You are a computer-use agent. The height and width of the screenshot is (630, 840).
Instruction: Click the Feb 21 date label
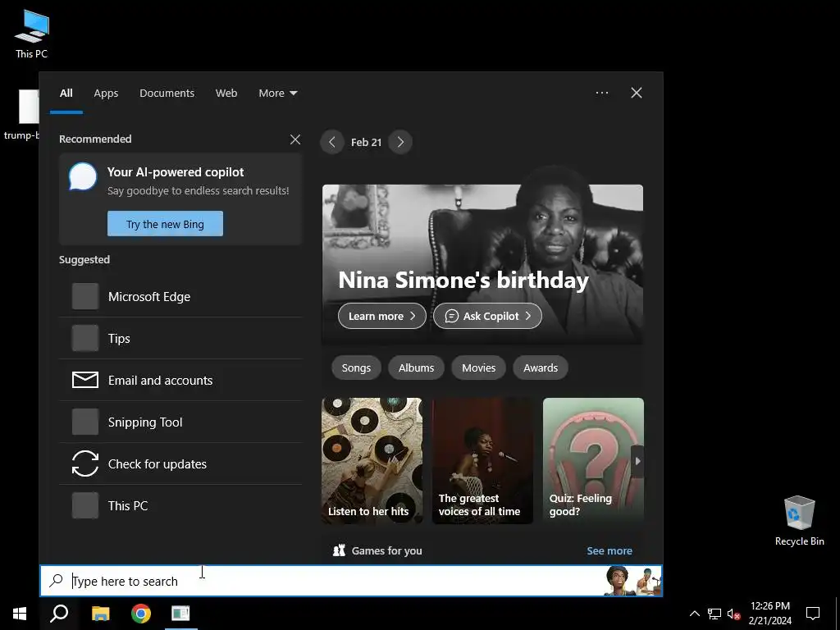[367, 143]
